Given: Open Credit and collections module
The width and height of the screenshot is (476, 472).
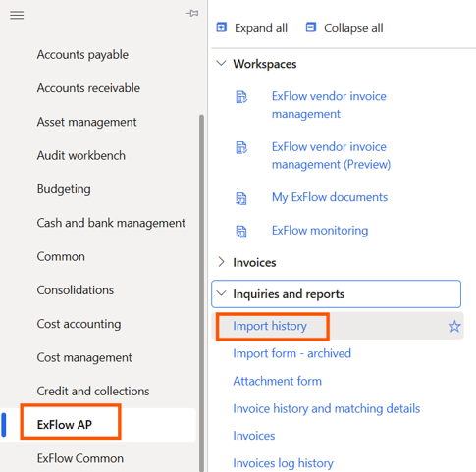Looking at the screenshot, I should [x=93, y=391].
